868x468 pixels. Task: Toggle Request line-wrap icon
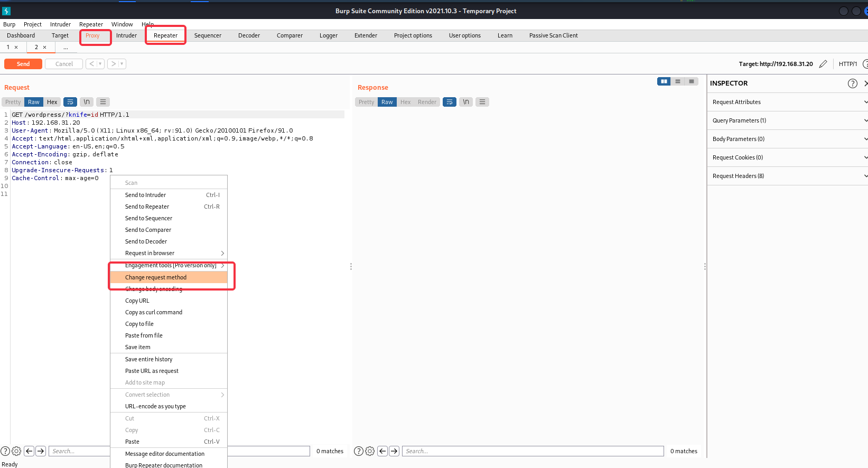pos(70,102)
